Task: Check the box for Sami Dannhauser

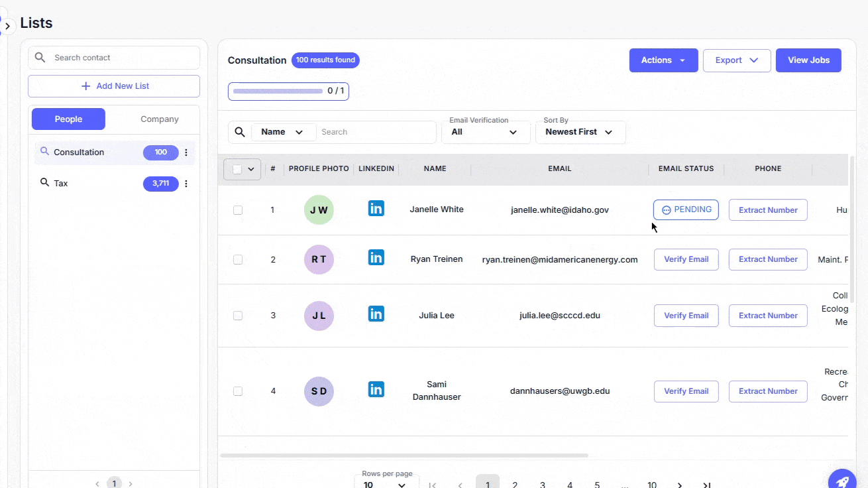Action: coord(238,391)
